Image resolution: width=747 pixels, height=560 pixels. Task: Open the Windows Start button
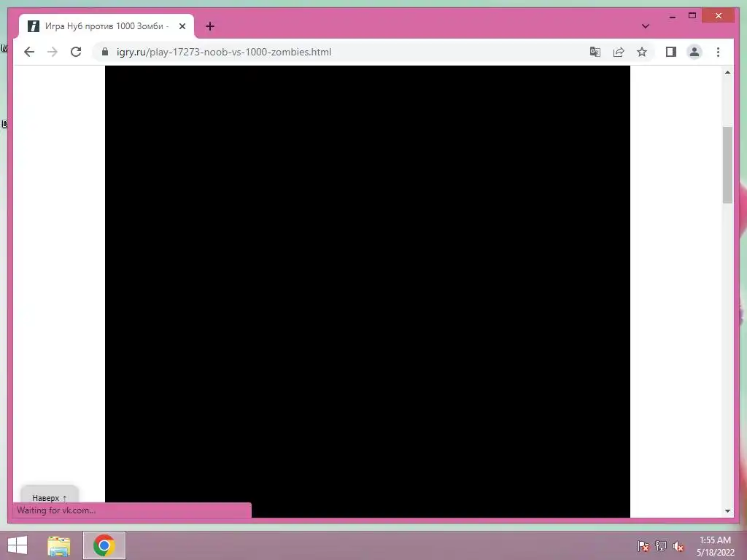(x=18, y=545)
